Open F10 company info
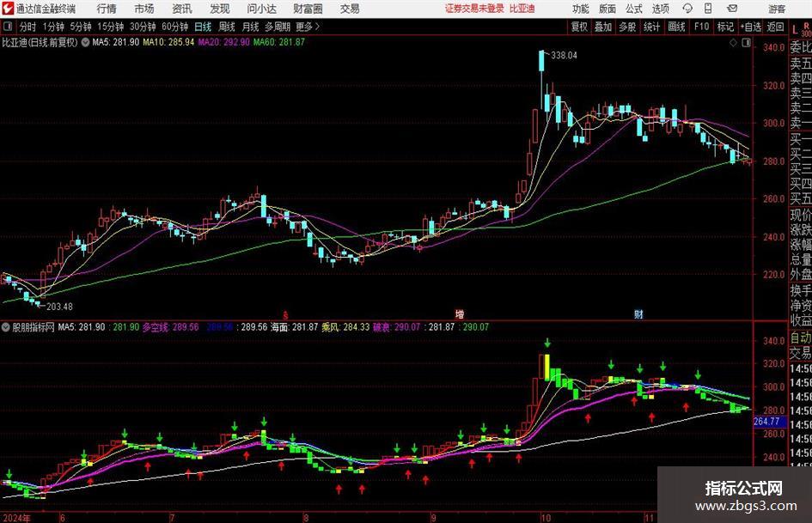The width and height of the screenshot is (812, 523). pyautogui.click(x=701, y=27)
